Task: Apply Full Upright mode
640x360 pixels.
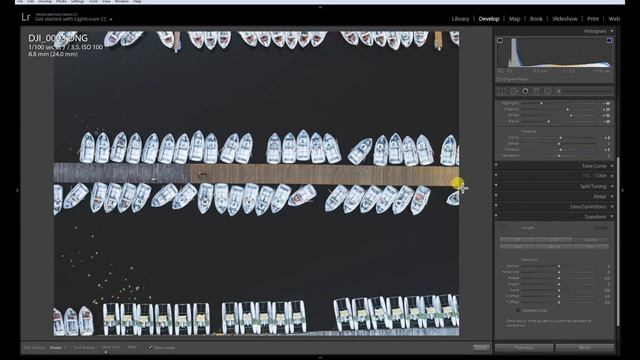Action: point(590,247)
